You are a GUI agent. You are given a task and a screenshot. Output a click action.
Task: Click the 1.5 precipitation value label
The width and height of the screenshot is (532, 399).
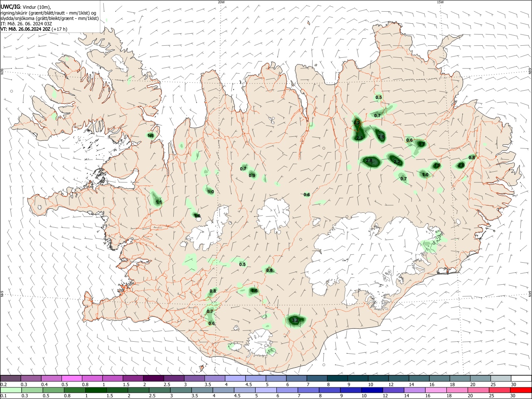pyautogui.click(x=254, y=291)
